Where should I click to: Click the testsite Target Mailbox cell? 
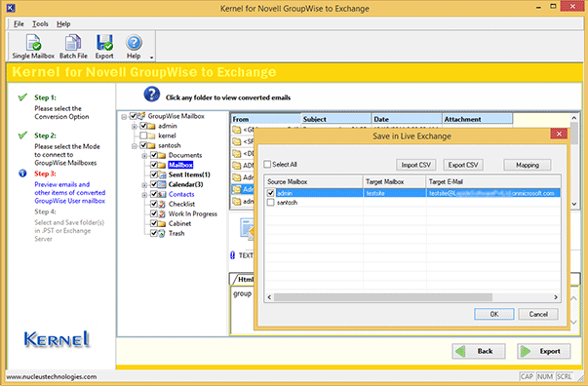point(395,193)
